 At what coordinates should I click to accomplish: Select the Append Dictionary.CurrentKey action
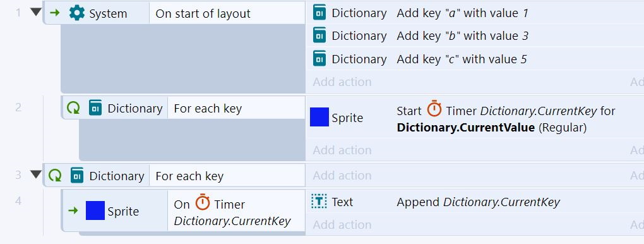tap(479, 202)
